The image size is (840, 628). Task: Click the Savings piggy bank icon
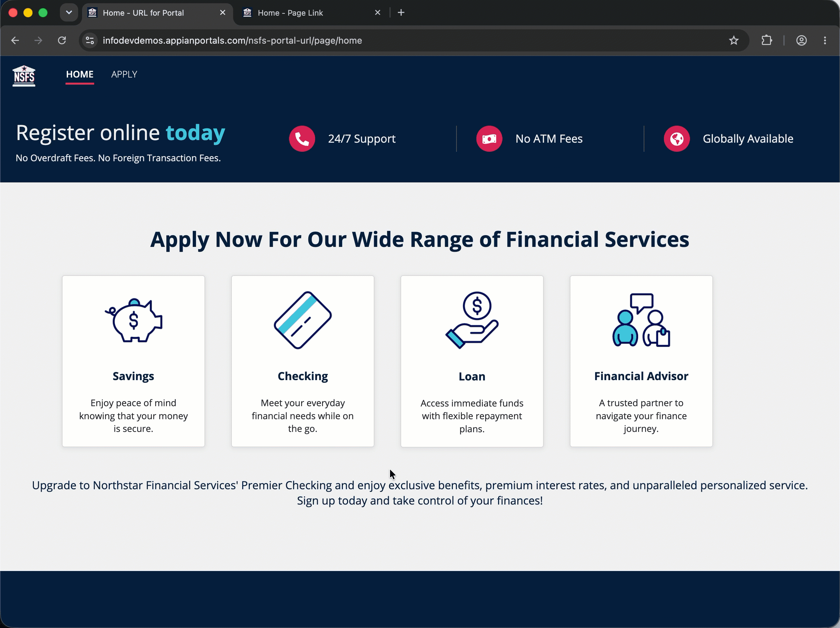pos(134,320)
